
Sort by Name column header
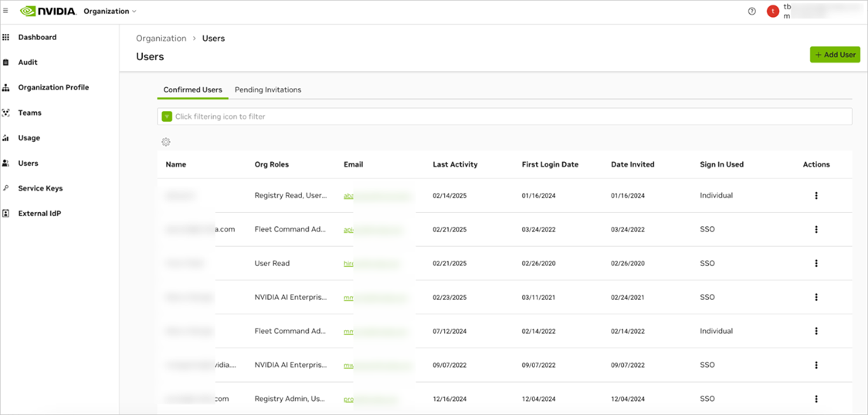point(176,164)
